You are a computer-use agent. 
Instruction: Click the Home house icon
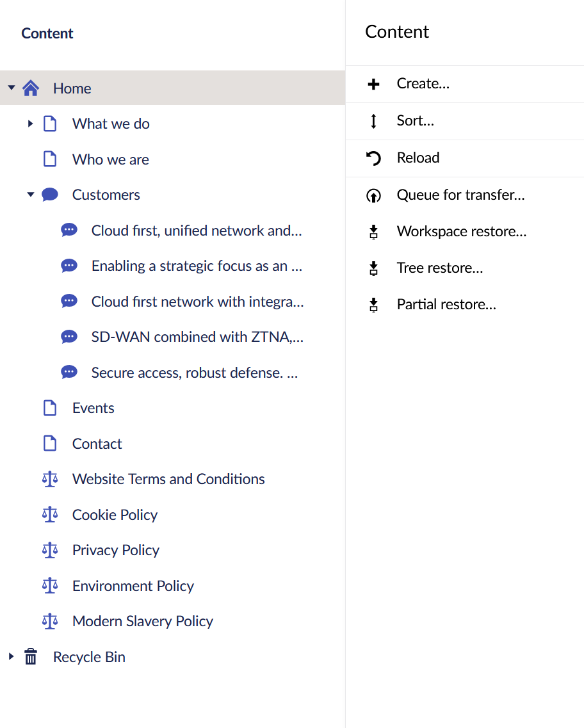click(x=31, y=88)
